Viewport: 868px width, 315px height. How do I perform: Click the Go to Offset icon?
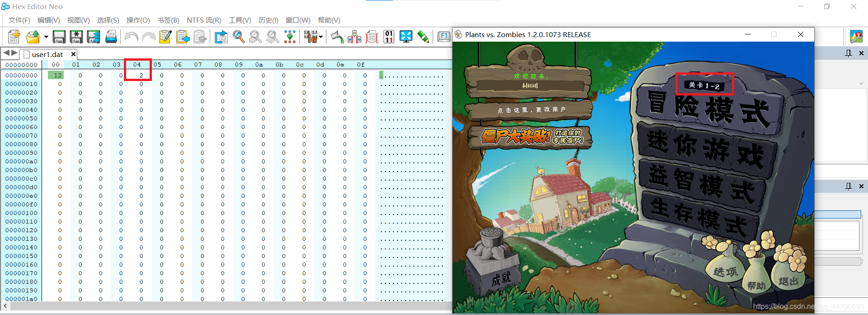click(x=221, y=37)
